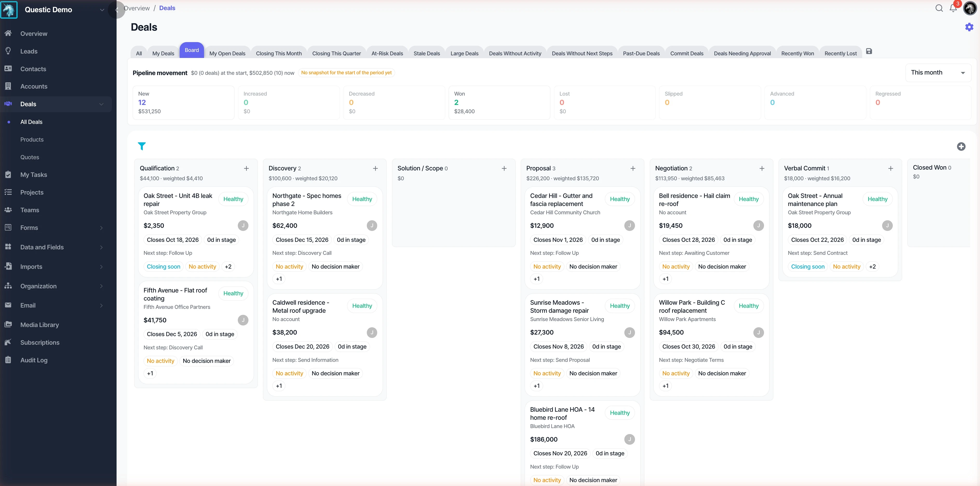This screenshot has width=980, height=486.
Task: Open Oak Street - Unit 4B leak repair deal
Action: click(x=178, y=200)
